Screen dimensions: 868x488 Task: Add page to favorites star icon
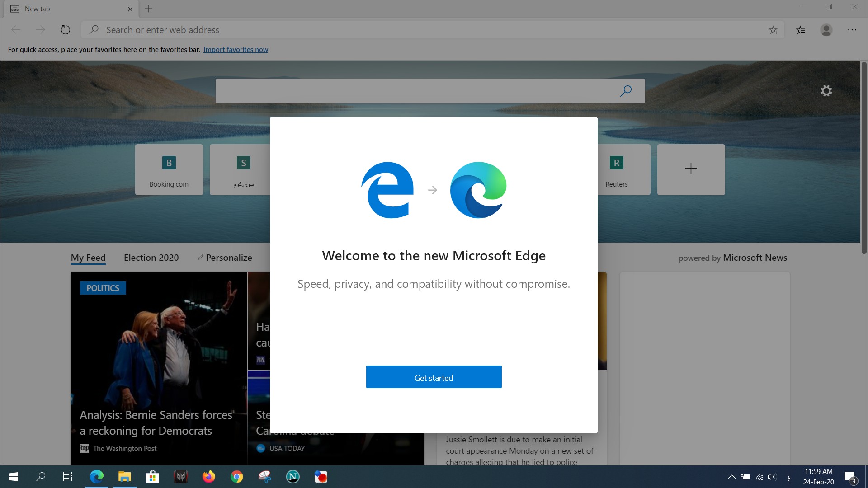click(x=773, y=30)
